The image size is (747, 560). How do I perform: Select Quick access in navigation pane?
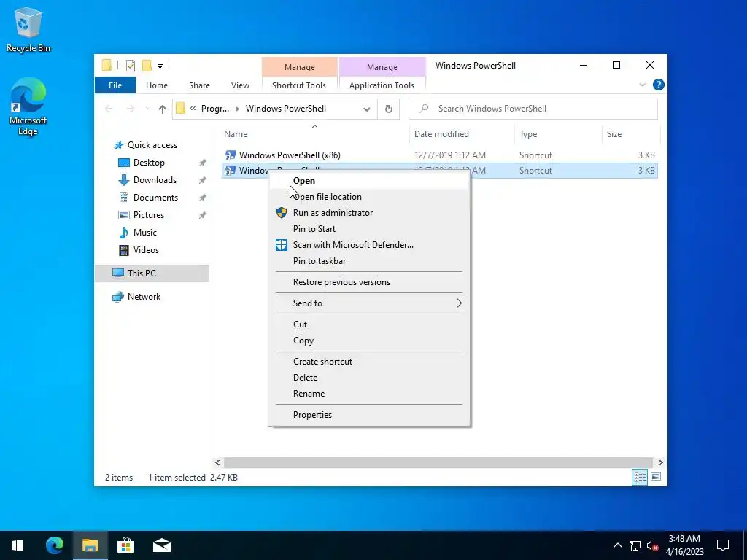tap(152, 145)
